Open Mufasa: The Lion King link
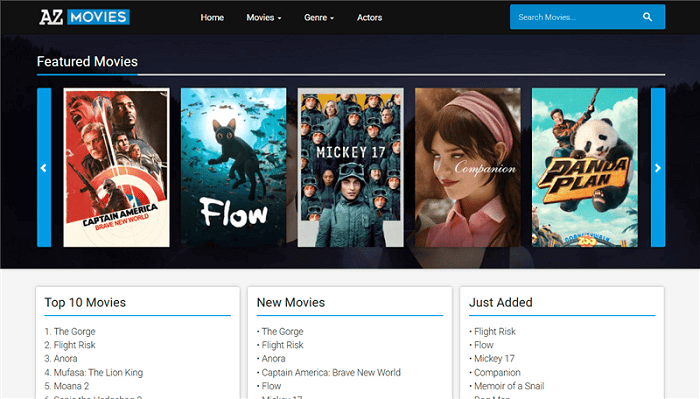The height and width of the screenshot is (399, 700). [98, 372]
